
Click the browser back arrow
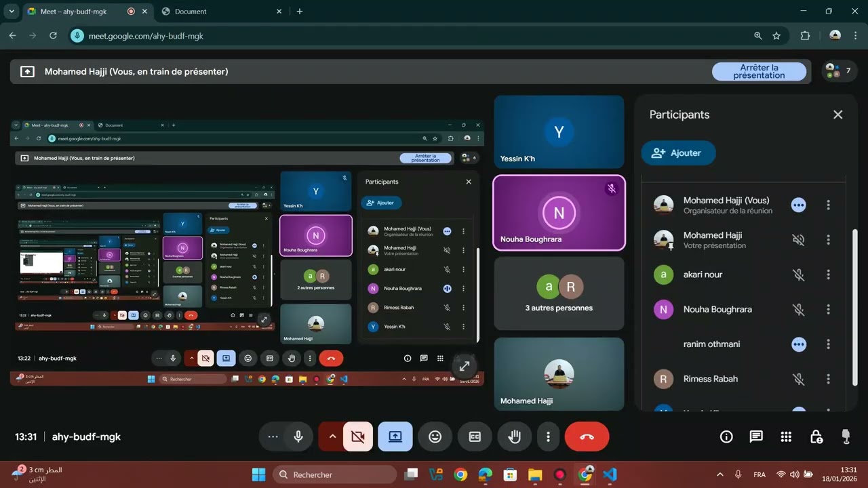tap(12, 36)
